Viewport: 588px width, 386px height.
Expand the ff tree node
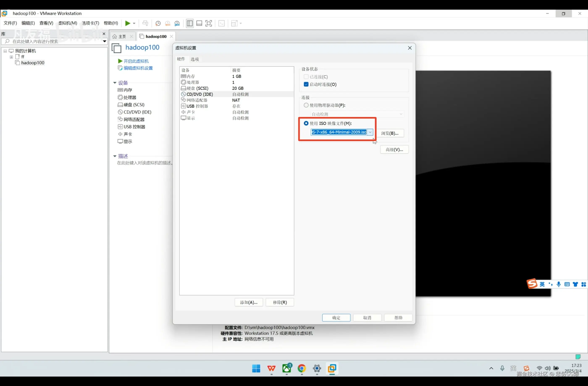tap(11, 57)
